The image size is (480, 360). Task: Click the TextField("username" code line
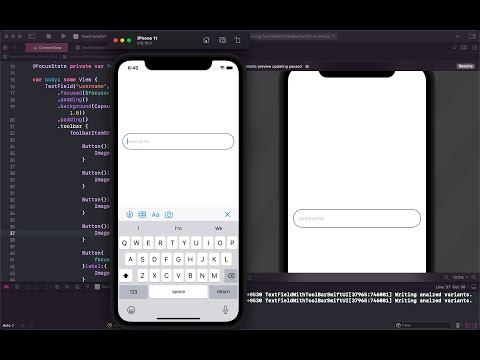point(77,86)
